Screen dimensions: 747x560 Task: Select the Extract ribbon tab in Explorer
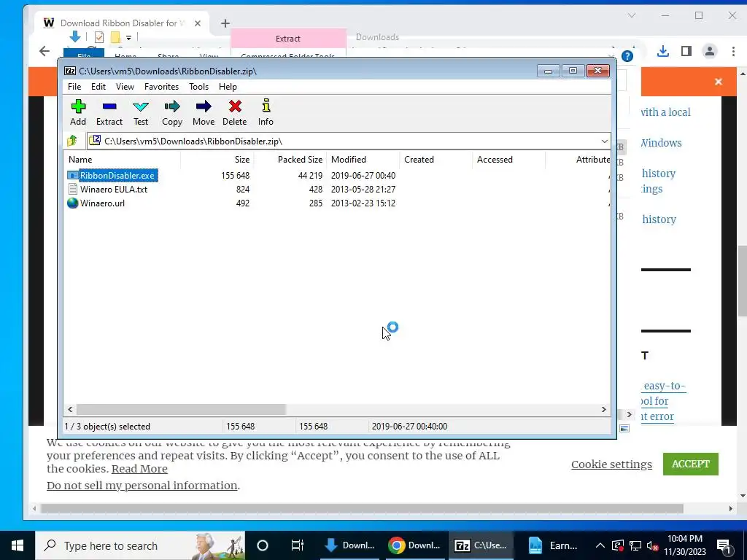click(x=288, y=39)
